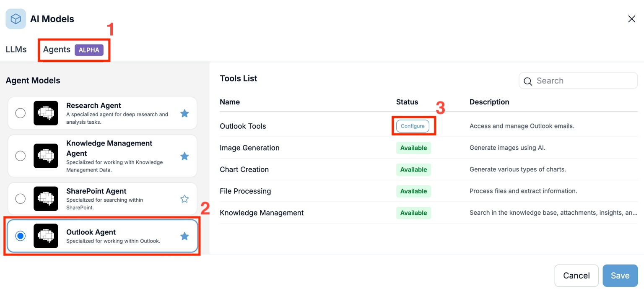Viewport: 644px width, 294px height.
Task: Click the search magnifier icon
Action: [528, 81]
